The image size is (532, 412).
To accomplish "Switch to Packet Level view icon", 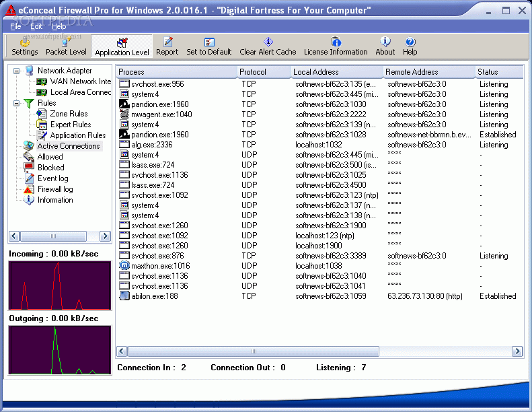I will click(66, 42).
